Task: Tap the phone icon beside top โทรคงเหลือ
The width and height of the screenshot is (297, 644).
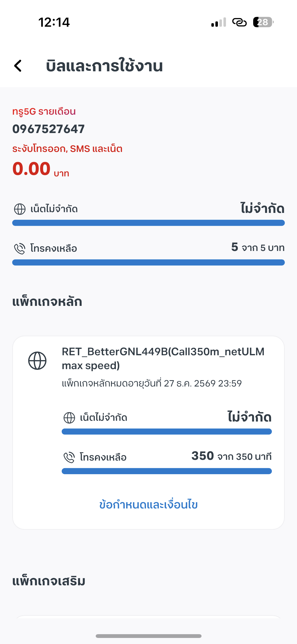Action: click(20, 249)
